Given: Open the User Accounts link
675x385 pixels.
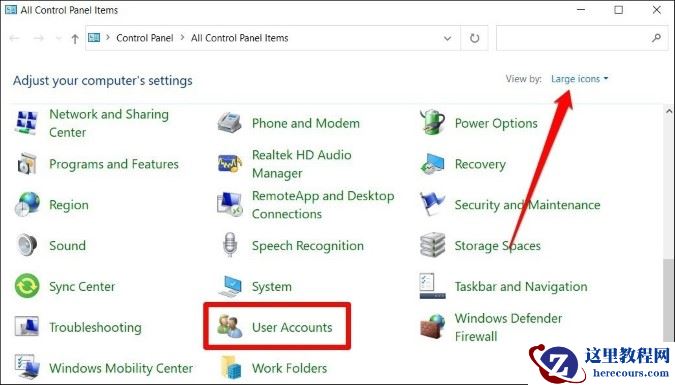Looking at the screenshot, I should (292, 327).
